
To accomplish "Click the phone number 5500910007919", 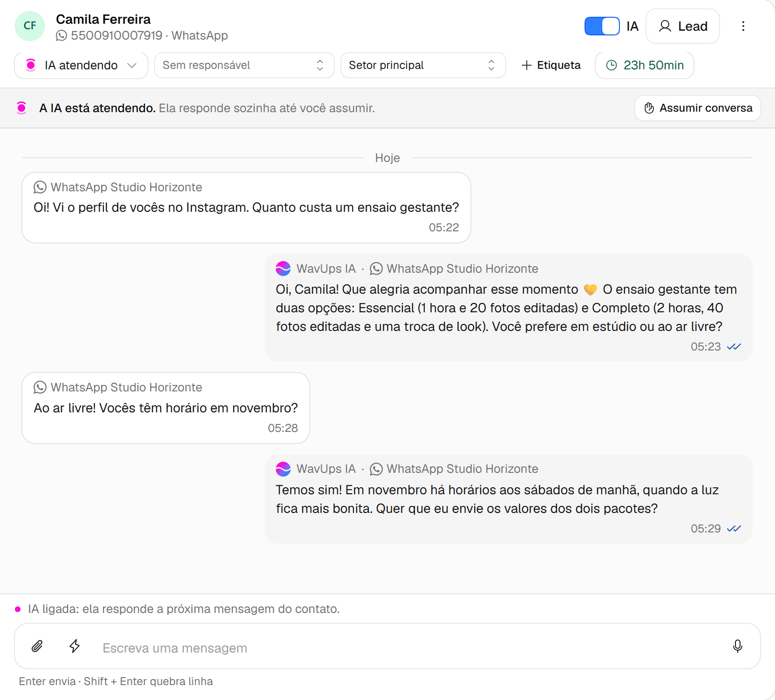I will 116,35.
